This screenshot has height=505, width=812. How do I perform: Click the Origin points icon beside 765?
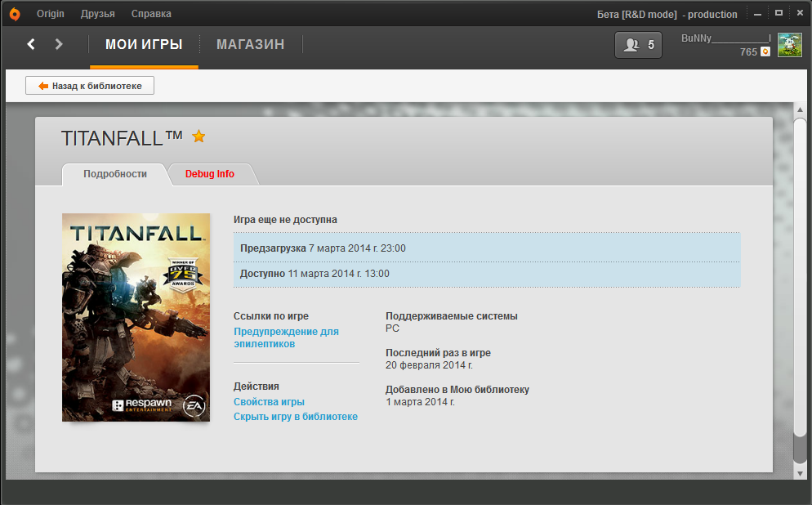point(765,51)
